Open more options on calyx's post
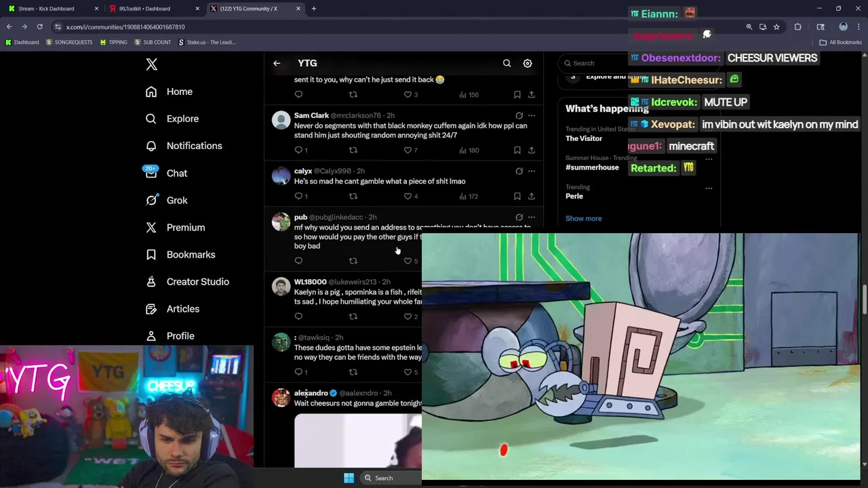The width and height of the screenshot is (868, 488). coord(532,171)
